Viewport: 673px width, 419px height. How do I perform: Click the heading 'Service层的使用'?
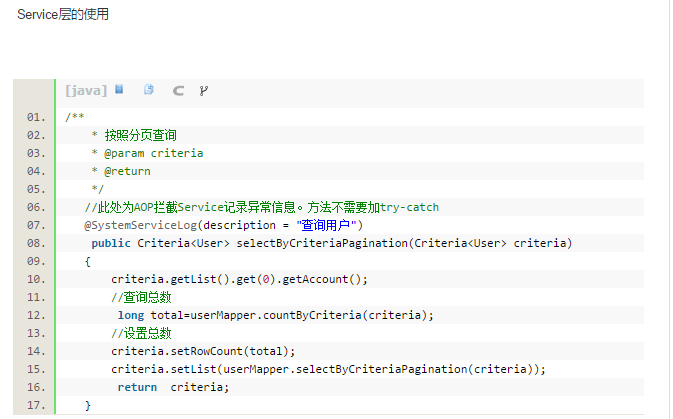coord(63,14)
